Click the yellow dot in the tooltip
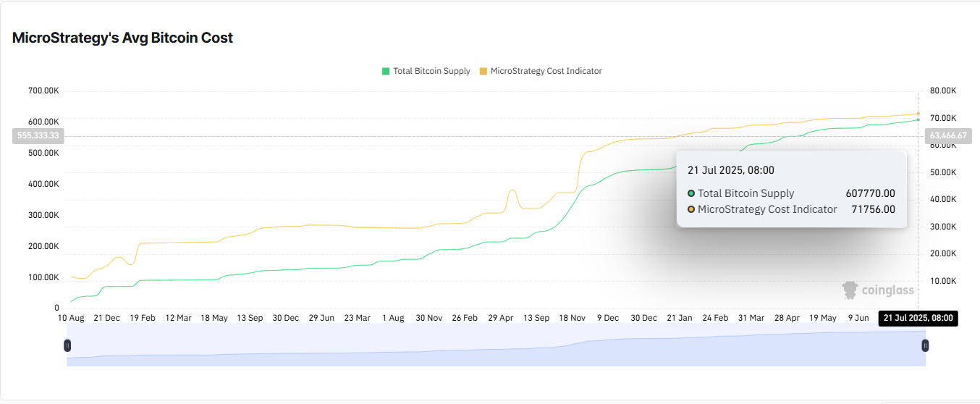 pyautogui.click(x=691, y=209)
